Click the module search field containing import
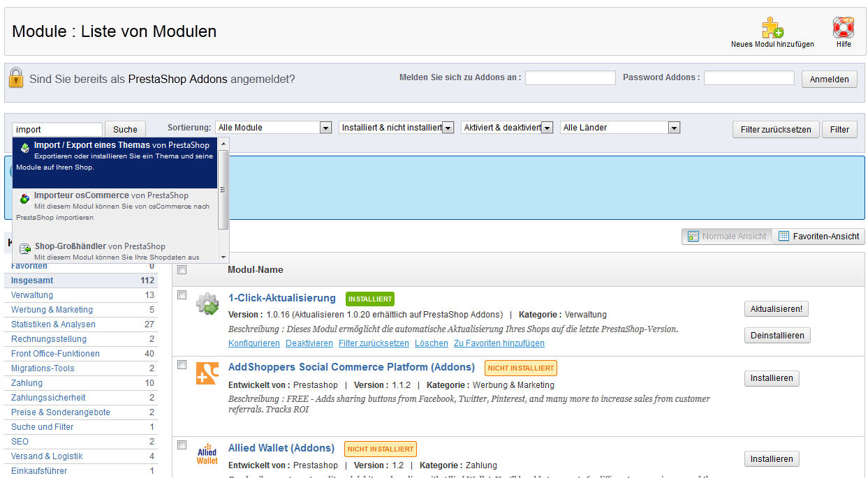 (57, 129)
